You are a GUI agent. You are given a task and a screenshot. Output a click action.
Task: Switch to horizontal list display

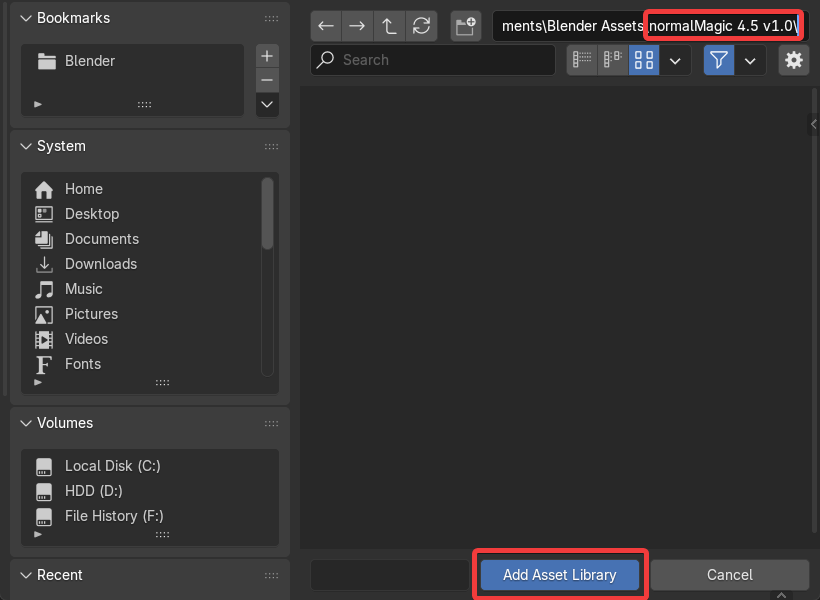pyautogui.click(x=613, y=60)
